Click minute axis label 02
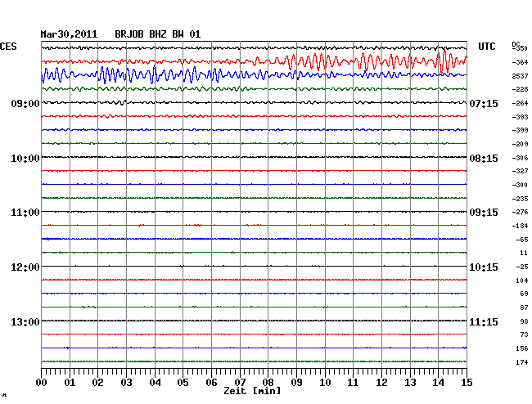 (97, 383)
